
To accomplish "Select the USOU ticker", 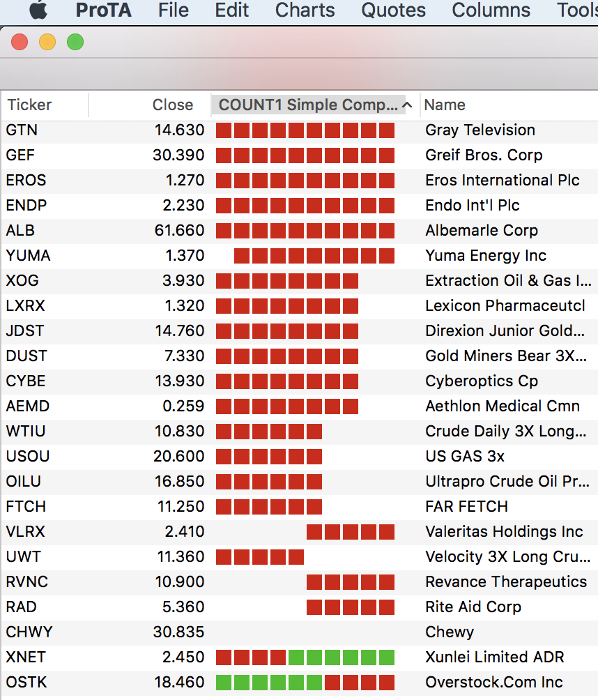I will [28, 456].
